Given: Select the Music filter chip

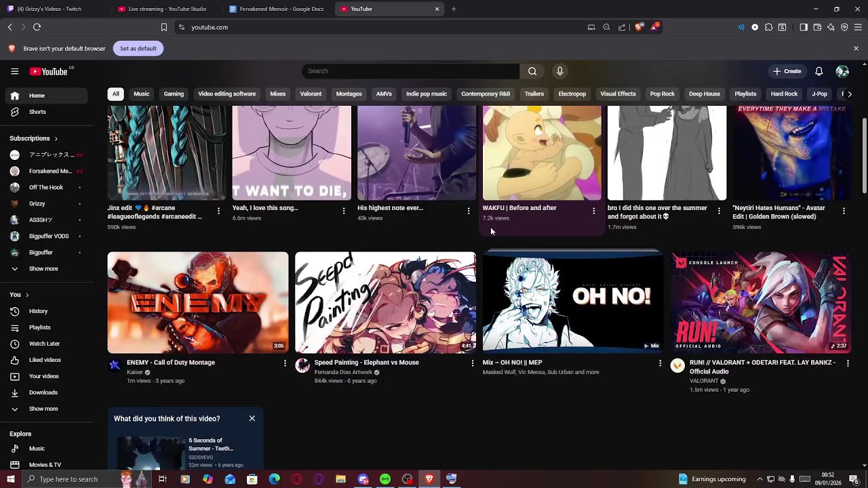Looking at the screenshot, I should click(142, 94).
